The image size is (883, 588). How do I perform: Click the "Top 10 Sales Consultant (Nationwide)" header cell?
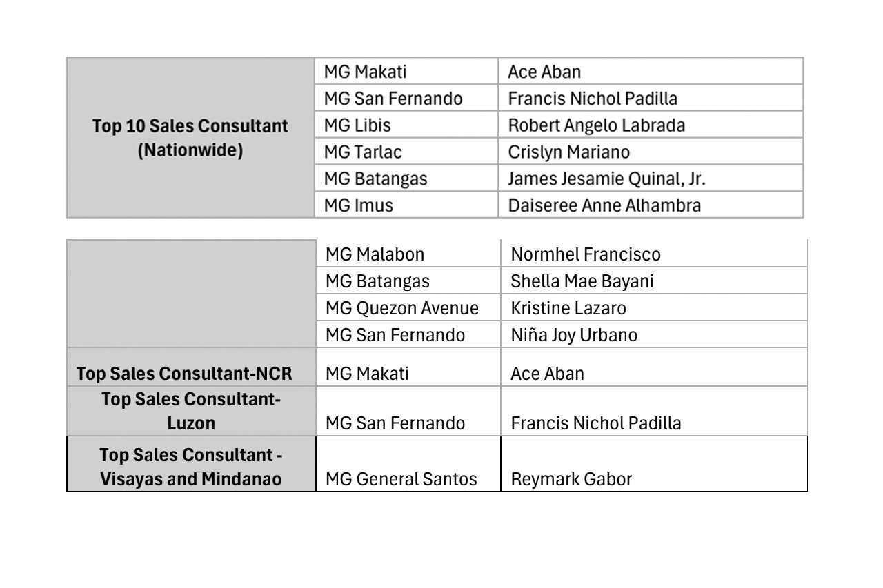[190, 138]
